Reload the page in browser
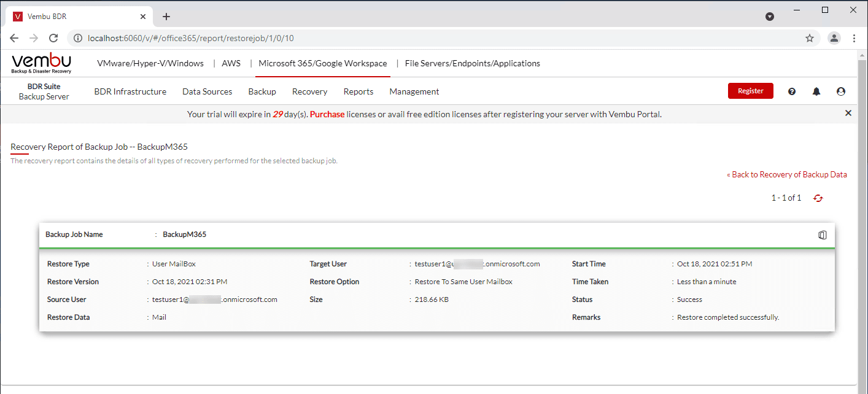The width and height of the screenshot is (868, 394). [x=53, y=38]
